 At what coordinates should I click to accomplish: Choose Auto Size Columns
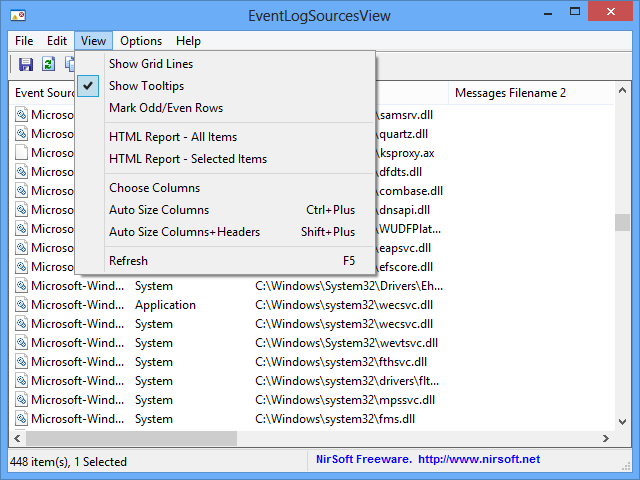pos(225,210)
